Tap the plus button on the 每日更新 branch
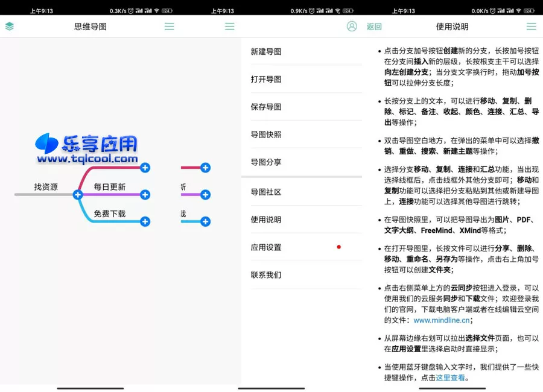Viewport: 543px width, 392px height. (x=145, y=195)
